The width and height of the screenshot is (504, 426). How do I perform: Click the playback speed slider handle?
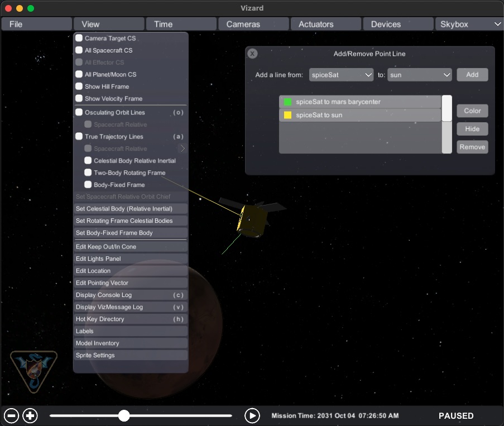point(124,415)
